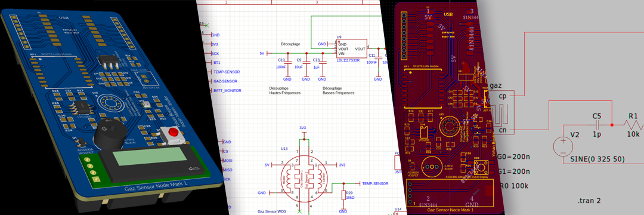Screen dimensions: 644x215
Task: Select the U9 LDL1117S33R regulator symbol
Action: click(x=352, y=48)
